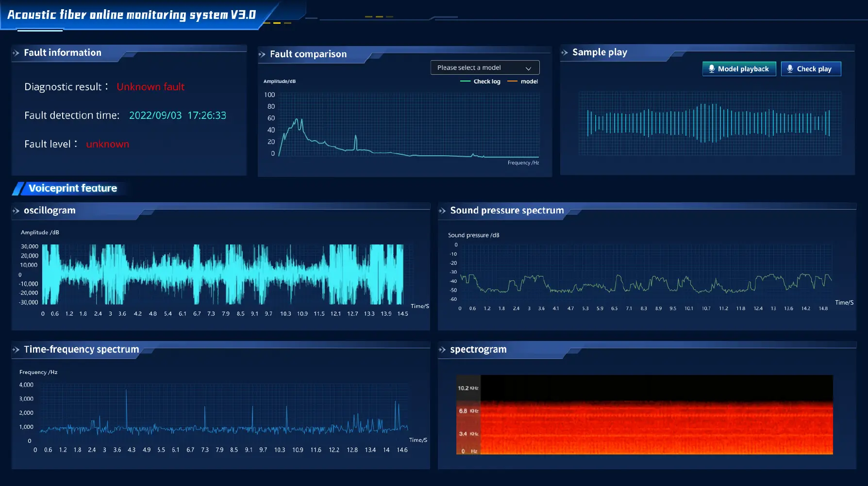Viewport: 868px width, 486px height.
Task: Click the system title Acoustic fiber online monitoring
Action: coord(130,15)
